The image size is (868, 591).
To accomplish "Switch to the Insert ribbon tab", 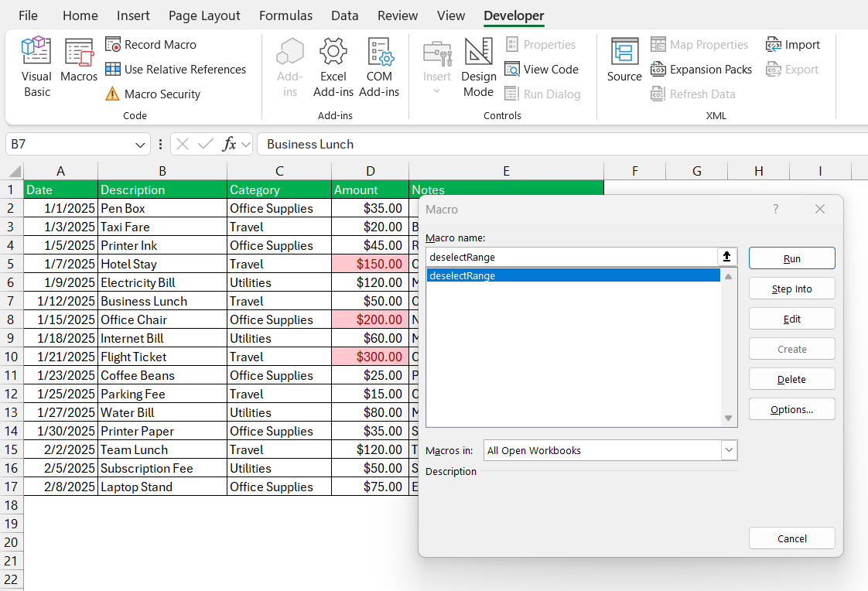I will click(x=133, y=15).
